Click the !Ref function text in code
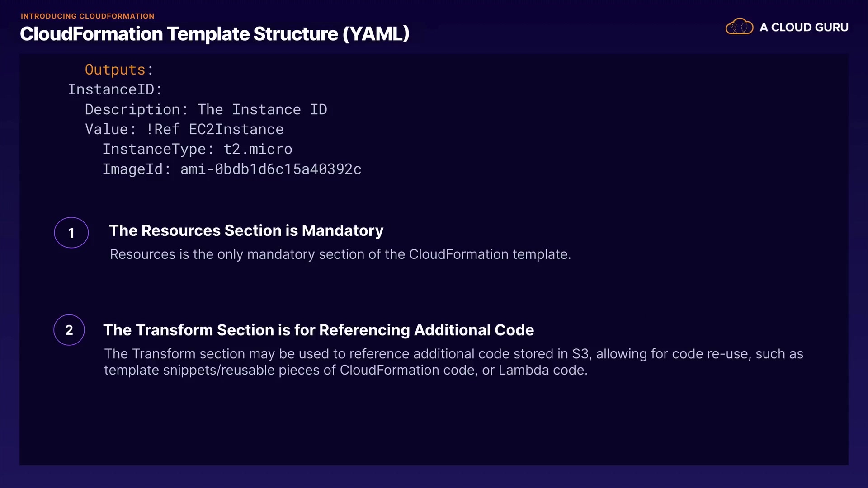 click(163, 129)
